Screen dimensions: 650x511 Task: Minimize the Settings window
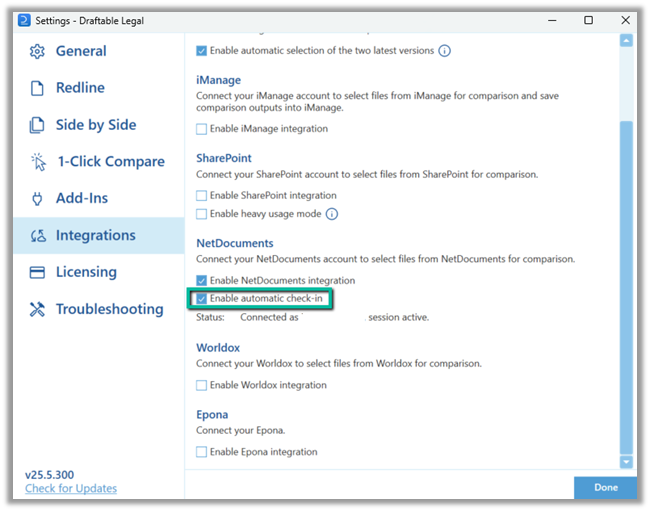click(x=552, y=20)
